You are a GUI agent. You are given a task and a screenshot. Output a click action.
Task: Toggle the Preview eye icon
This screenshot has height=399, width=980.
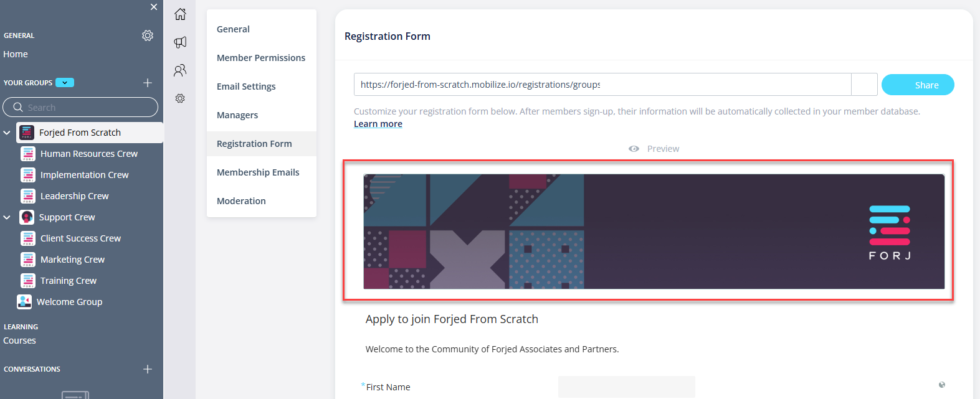tap(634, 149)
